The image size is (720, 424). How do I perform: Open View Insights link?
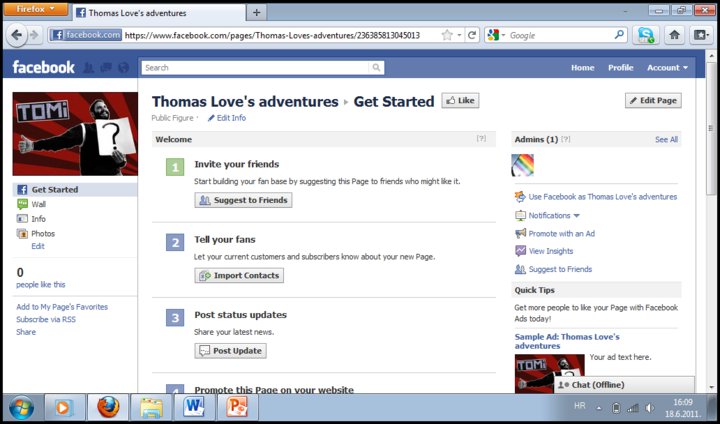pyautogui.click(x=551, y=251)
